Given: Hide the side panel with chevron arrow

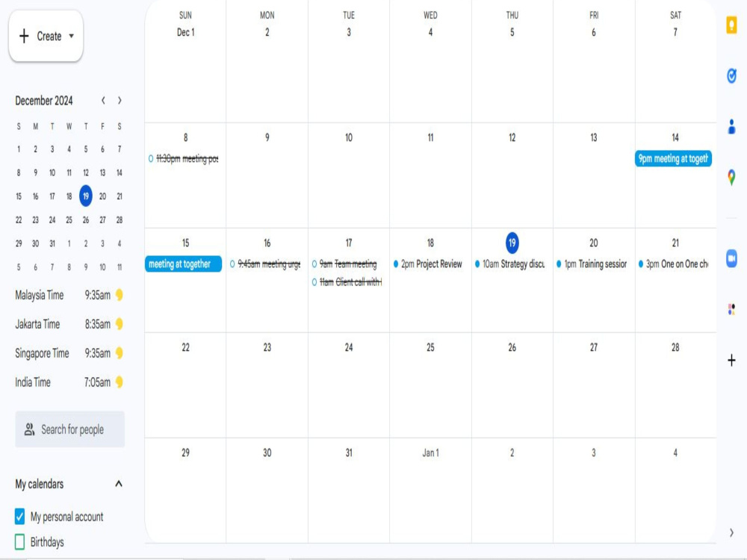Looking at the screenshot, I should coord(731,533).
